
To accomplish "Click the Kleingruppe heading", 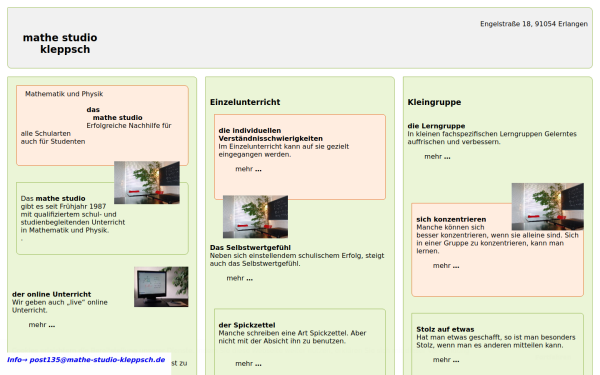I will 434,102.
